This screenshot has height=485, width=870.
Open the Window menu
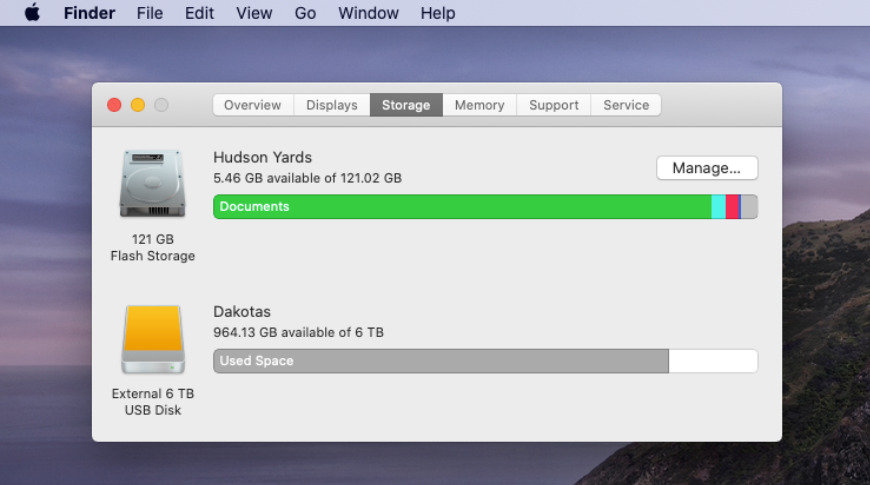[368, 13]
